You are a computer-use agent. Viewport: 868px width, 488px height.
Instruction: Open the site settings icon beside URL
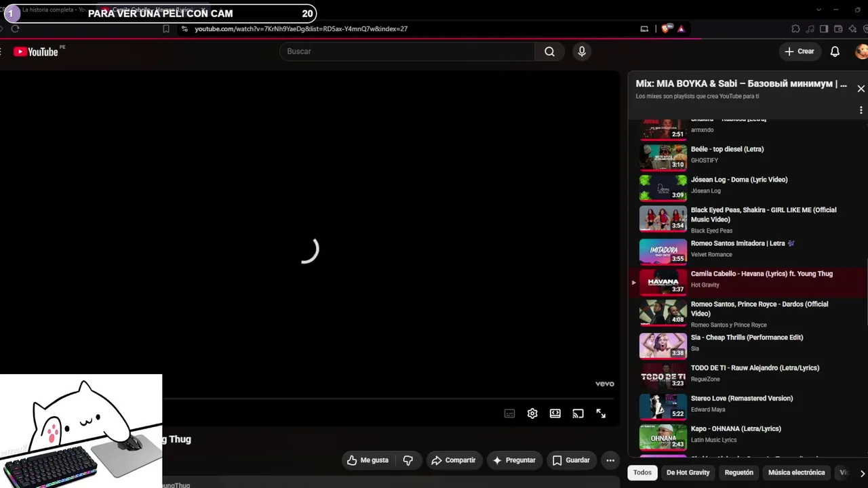tap(184, 29)
